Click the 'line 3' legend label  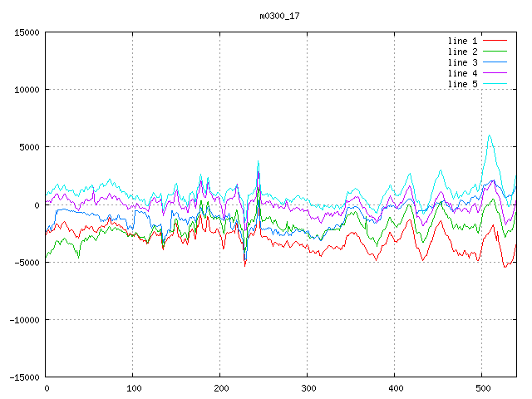coord(462,62)
